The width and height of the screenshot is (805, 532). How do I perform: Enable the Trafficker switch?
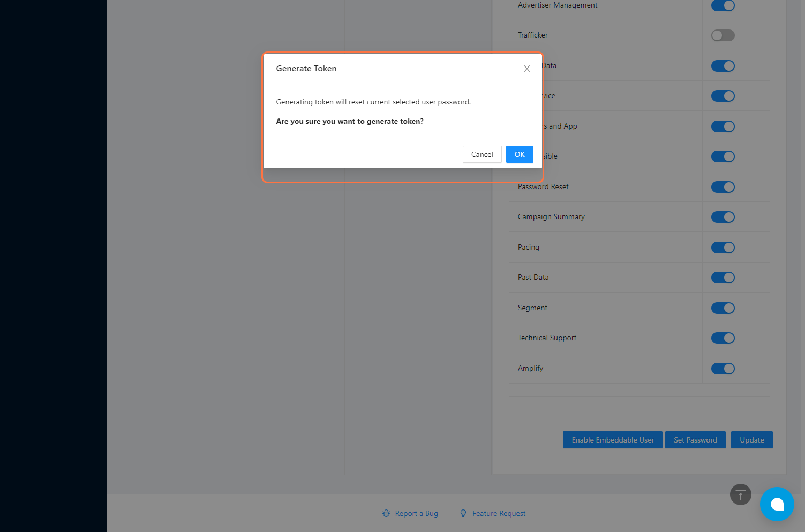point(723,35)
